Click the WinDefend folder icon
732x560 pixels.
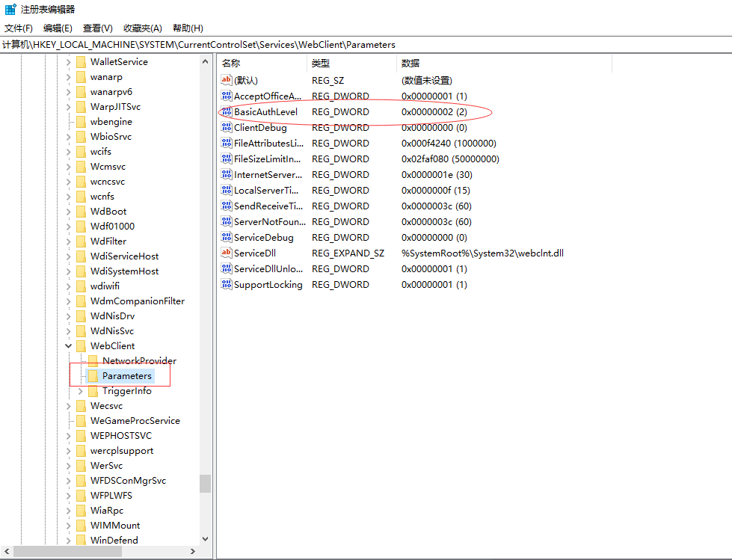point(81,541)
